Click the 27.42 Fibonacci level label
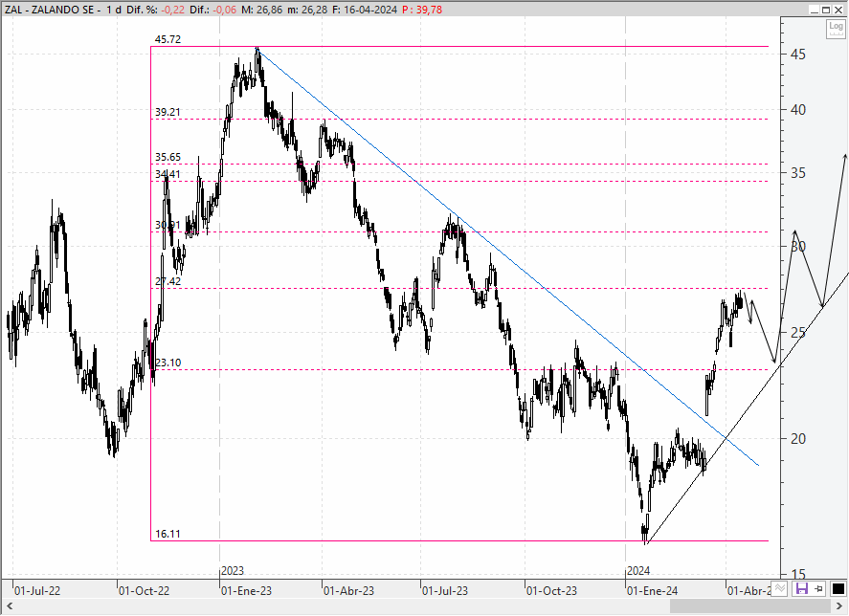 coord(168,281)
